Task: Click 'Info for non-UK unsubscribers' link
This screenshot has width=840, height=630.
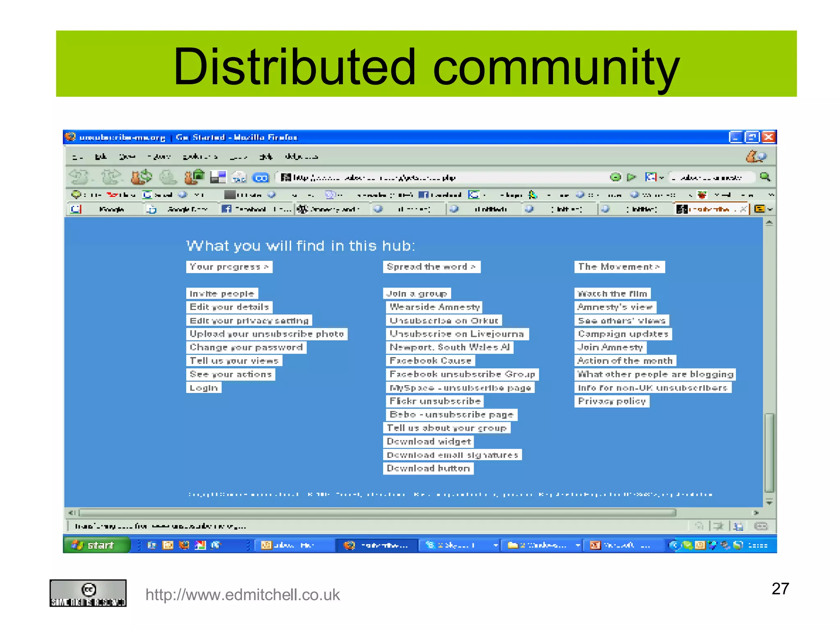Action: [x=653, y=388]
